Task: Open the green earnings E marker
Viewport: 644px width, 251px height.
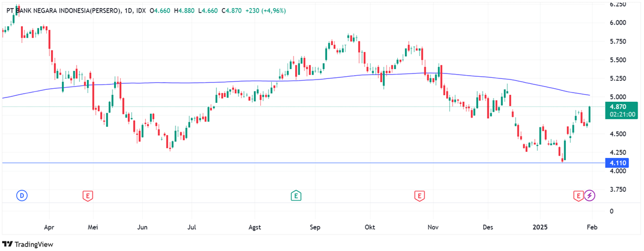Action: point(296,195)
